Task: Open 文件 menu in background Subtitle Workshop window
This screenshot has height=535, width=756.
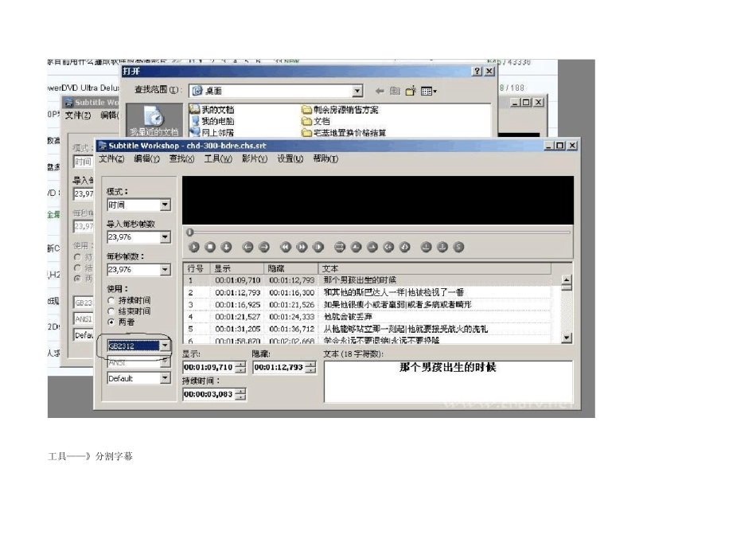Action: pos(78,115)
